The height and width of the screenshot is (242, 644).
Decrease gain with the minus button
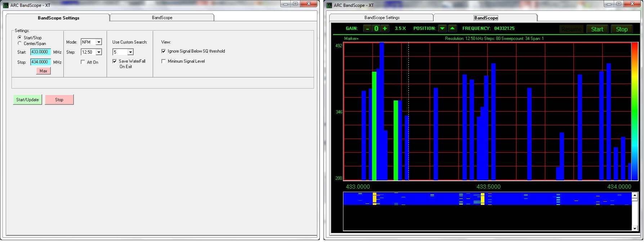click(367, 28)
